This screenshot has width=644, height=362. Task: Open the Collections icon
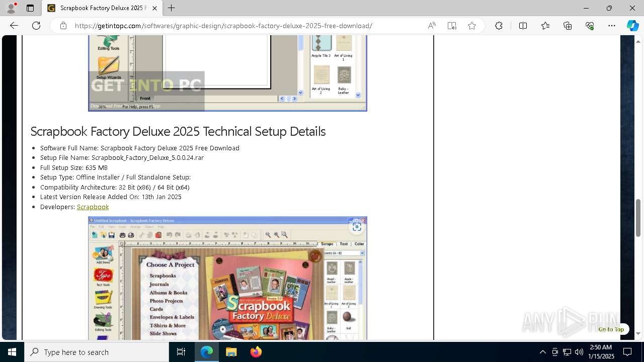[568, 26]
